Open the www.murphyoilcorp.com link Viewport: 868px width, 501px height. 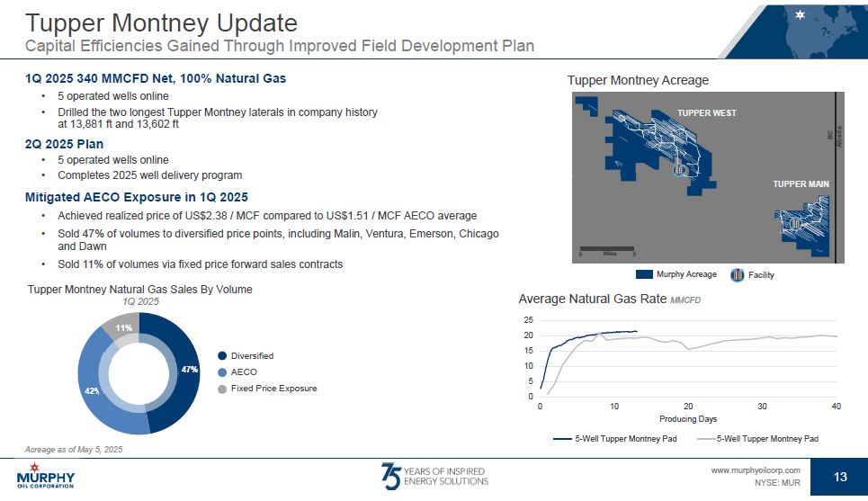[756, 470]
